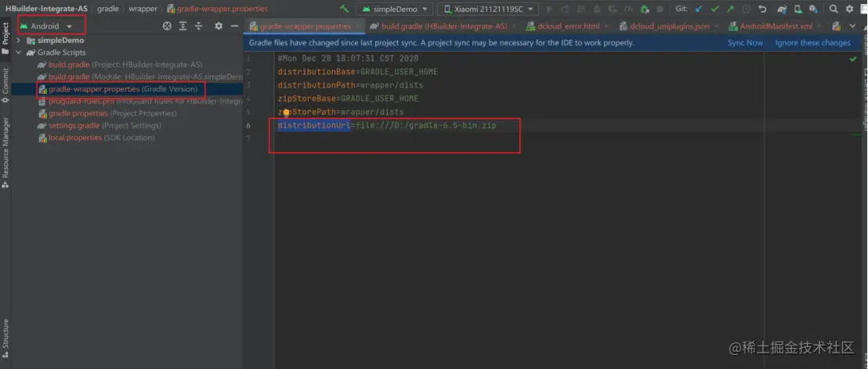The height and width of the screenshot is (369, 868).
Task: Open the Android project view dropdown
Action: coord(46,26)
